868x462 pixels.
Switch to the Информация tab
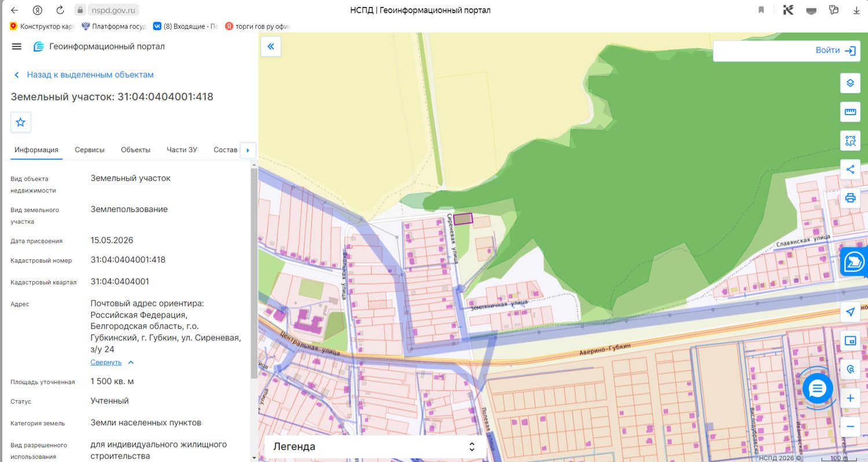point(36,150)
